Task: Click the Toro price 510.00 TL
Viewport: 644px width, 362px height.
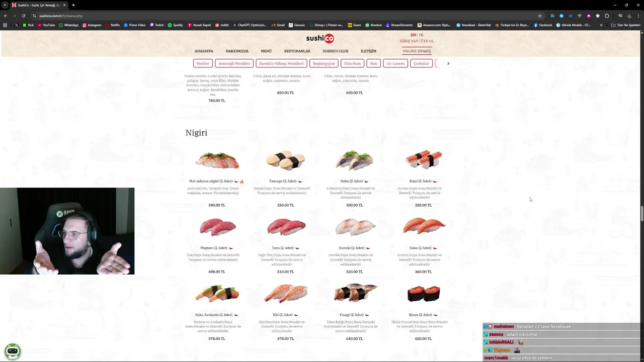Action: coord(285,272)
